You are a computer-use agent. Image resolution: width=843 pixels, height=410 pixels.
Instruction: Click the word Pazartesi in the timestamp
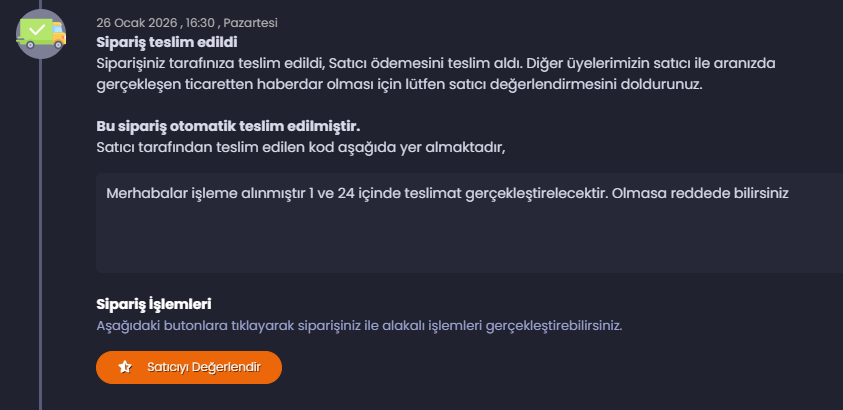pyautogui.click(x=251, y=23)
